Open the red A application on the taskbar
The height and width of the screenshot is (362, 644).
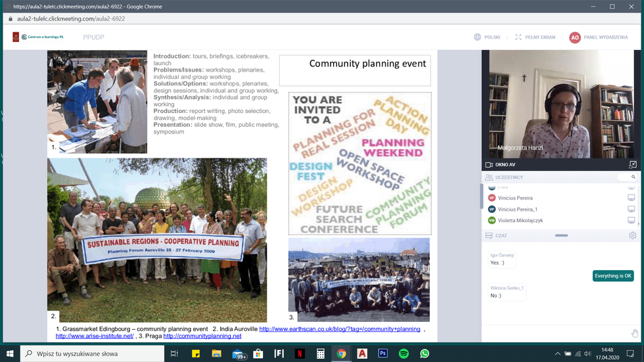tap(362, 354)
